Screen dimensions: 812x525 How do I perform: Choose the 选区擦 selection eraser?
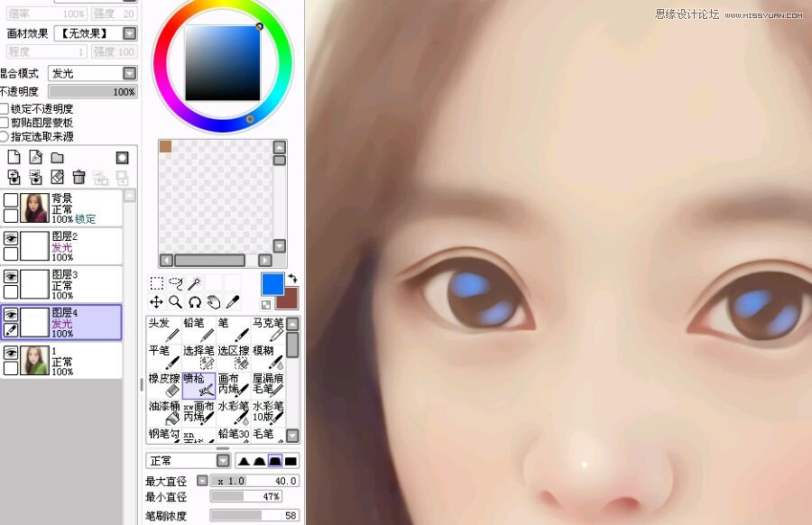click(233, 357)
